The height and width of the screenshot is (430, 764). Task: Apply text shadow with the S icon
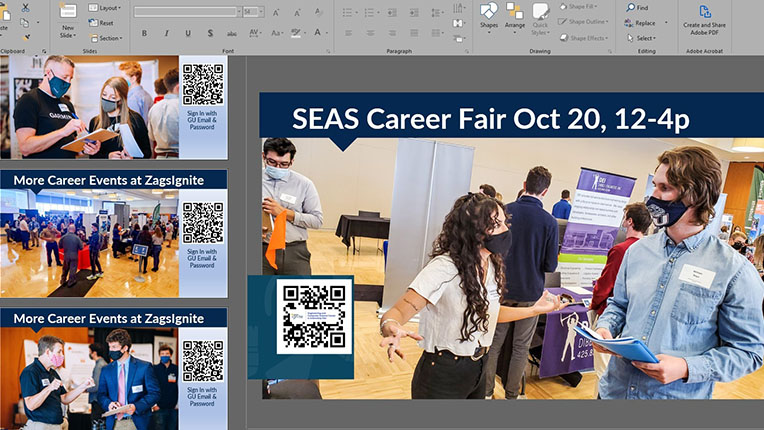pyautogui.click(x=210, y=33)
